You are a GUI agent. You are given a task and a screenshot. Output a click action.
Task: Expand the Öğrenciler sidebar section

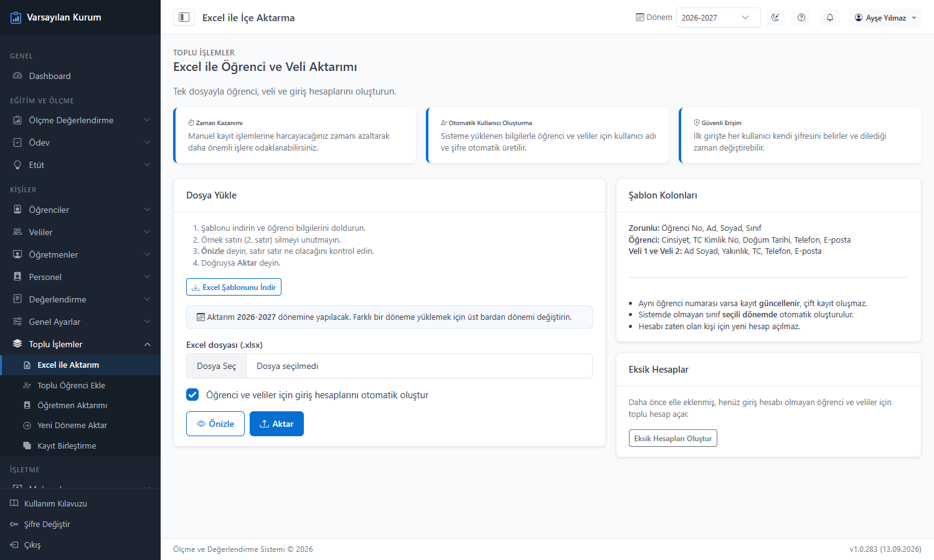tap(80, 210)
